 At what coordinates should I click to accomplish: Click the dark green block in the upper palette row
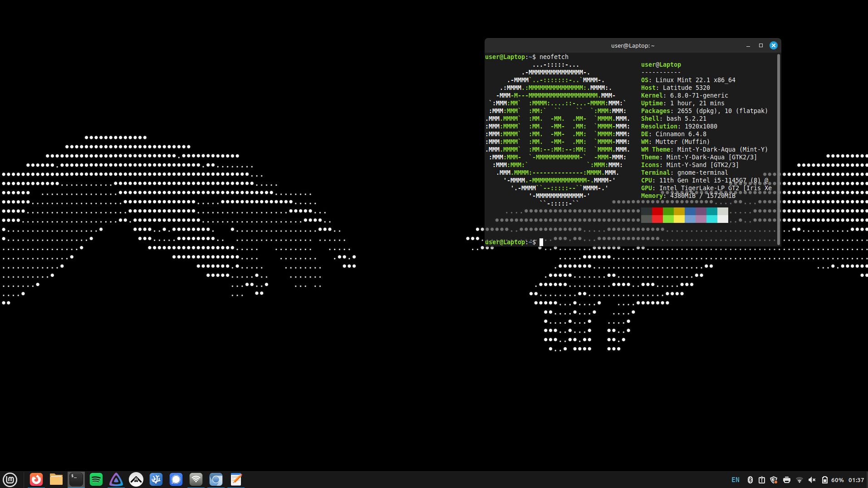coord(668,211)
